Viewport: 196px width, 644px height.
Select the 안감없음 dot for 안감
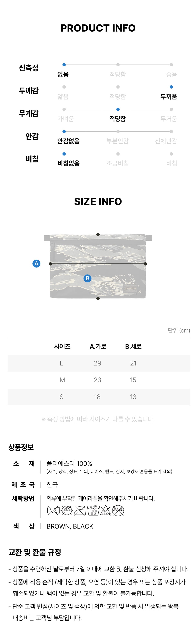(64, 132)
